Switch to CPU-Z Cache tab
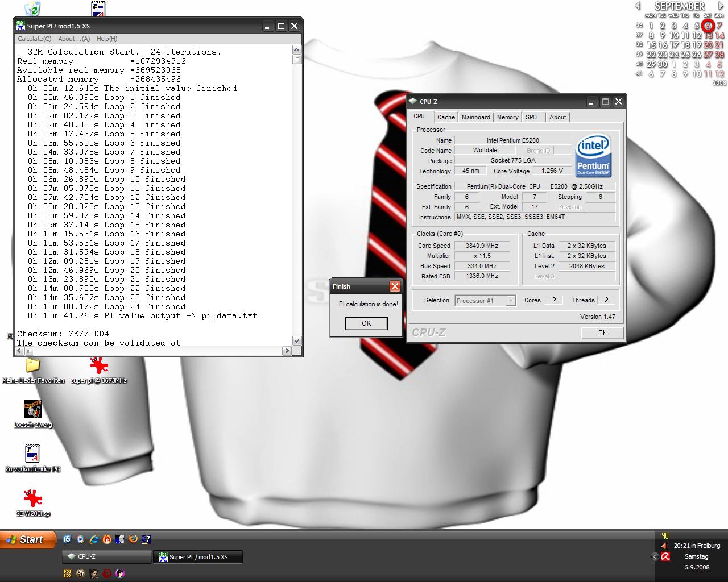The image size is (728, 582). [x=446, y=117]
